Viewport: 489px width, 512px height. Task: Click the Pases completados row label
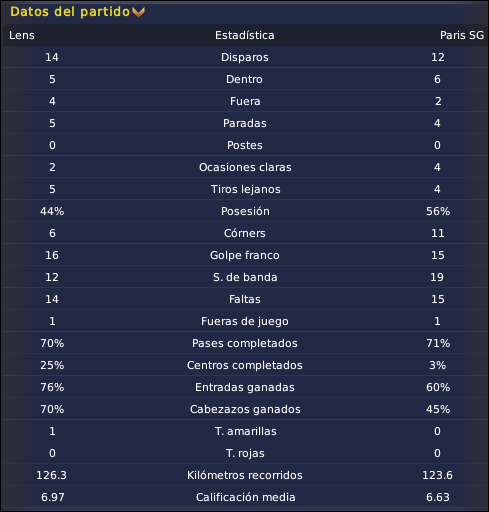click(245, 343)
